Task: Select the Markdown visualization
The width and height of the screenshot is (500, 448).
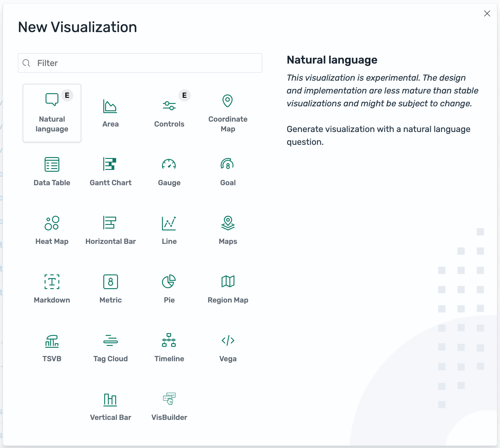Action: [x=52, y=288]
